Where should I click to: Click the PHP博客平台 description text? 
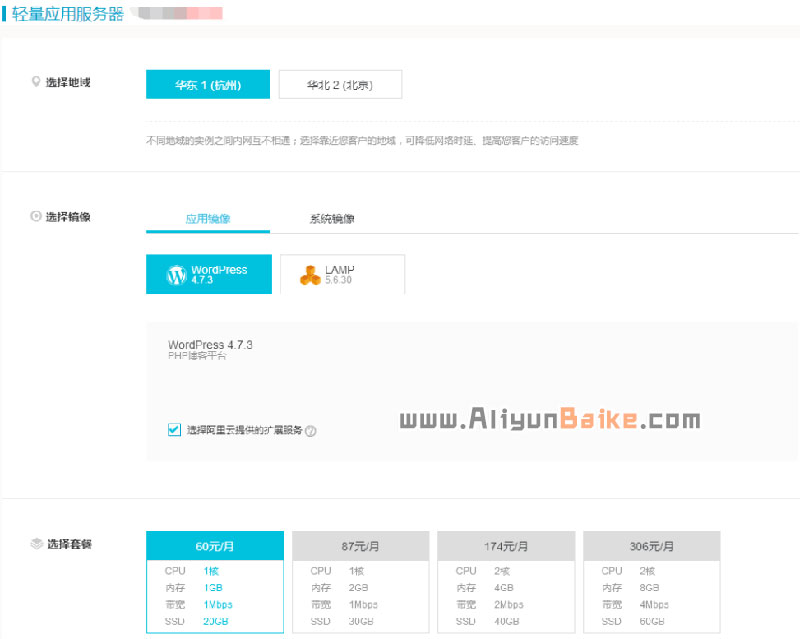coord(197,356)
